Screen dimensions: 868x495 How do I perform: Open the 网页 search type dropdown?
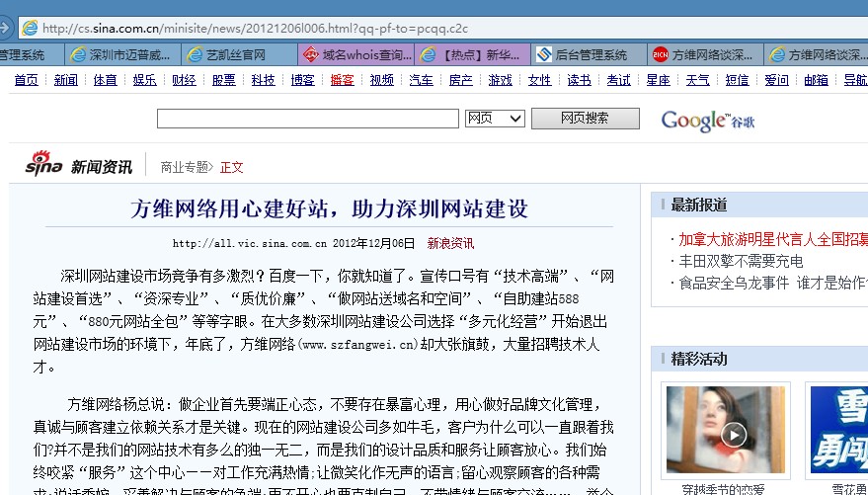(x=495, y=119)
